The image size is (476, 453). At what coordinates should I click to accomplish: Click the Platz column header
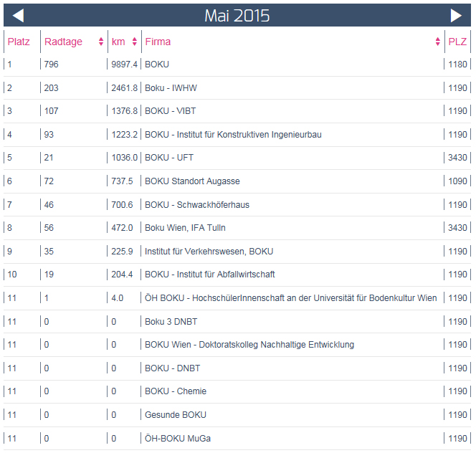(x=19, y=42)
